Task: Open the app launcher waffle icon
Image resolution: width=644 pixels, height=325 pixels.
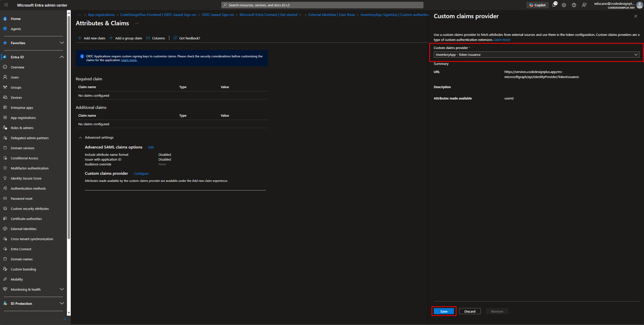Action: click(x=6, y=5)
